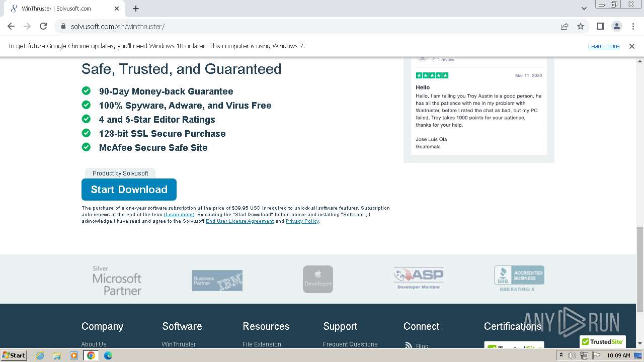
Task: Click the Start Download button
Action: coord(129,190)
